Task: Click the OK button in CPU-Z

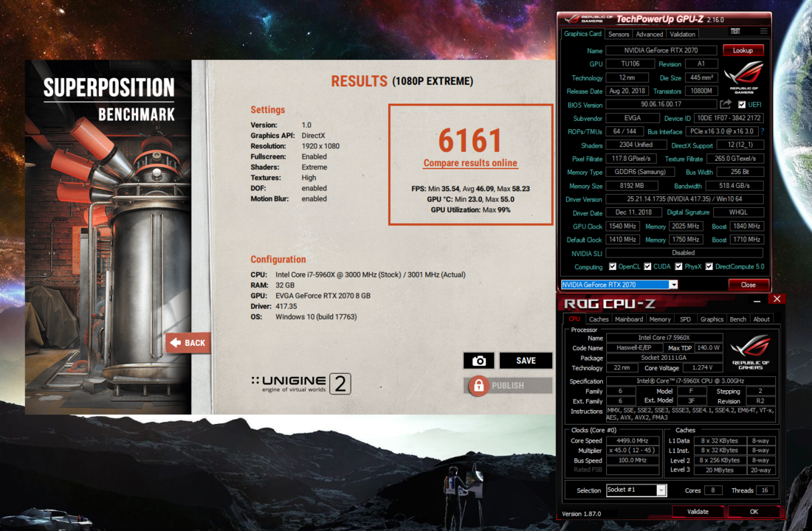Action: [x=754, y=511]
